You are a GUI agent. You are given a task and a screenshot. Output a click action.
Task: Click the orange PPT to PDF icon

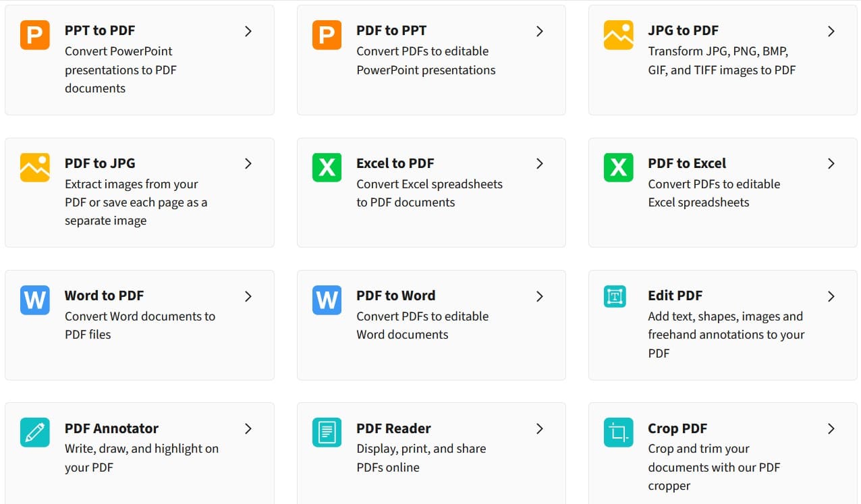coord(35,35)
